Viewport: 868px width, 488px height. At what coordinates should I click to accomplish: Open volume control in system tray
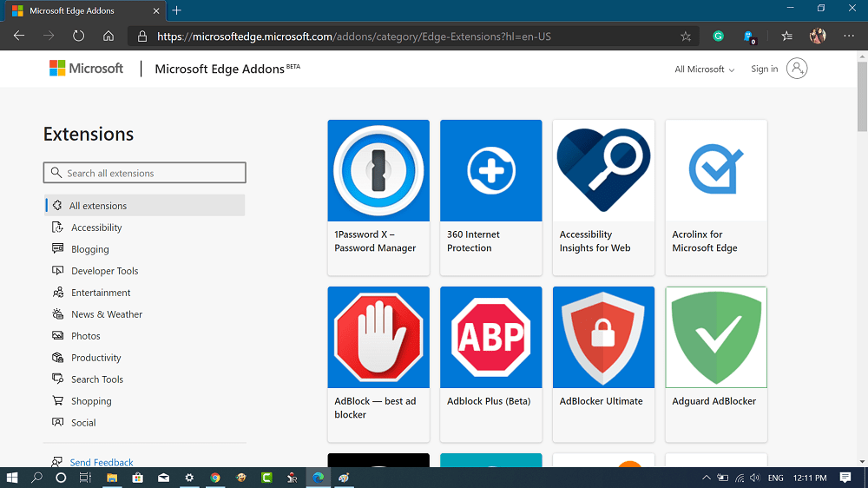point(755,478)
